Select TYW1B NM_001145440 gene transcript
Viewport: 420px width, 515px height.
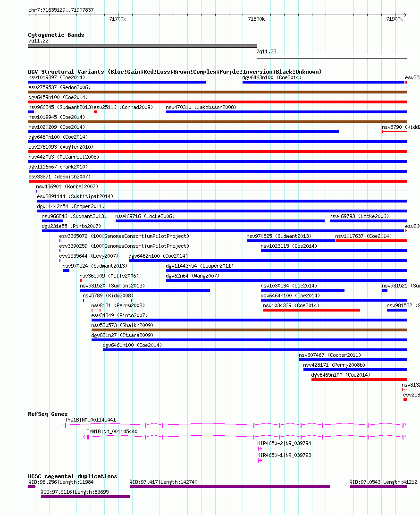click(x=245, y=437)
